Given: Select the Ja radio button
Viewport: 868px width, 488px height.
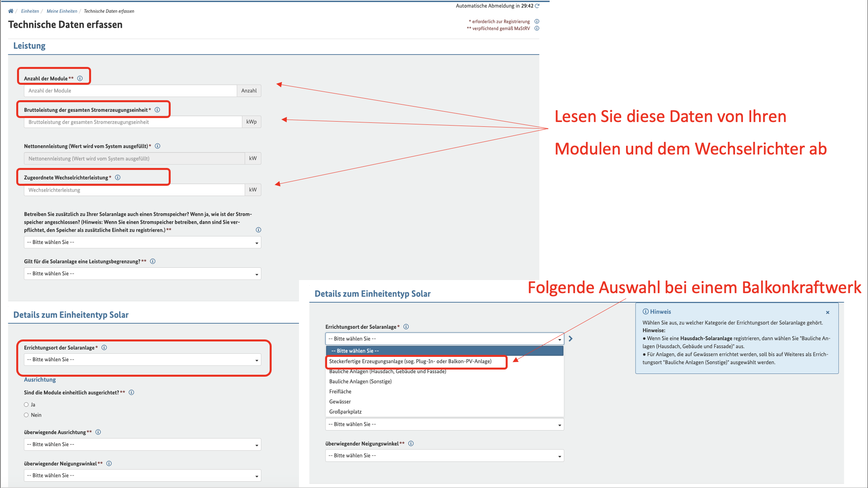Looking at the screenshot, I should click(x=27, y=404).
